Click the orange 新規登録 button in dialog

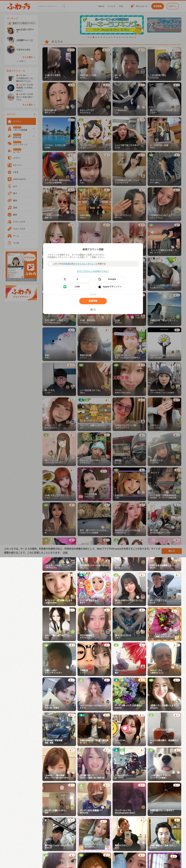point(93,301)
